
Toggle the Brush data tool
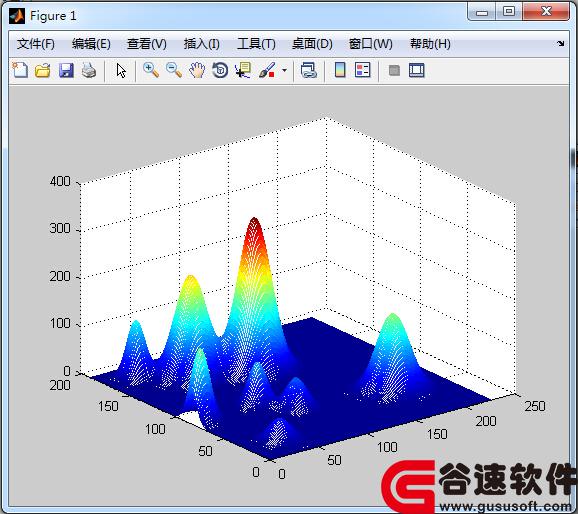tap(267, 70)
